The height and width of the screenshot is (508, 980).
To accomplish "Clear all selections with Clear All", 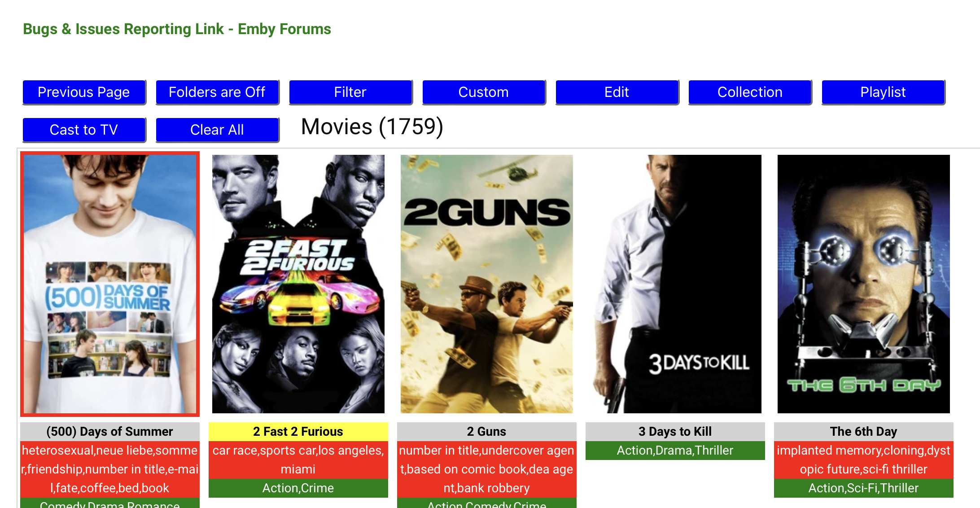I will tap(217, 130).
